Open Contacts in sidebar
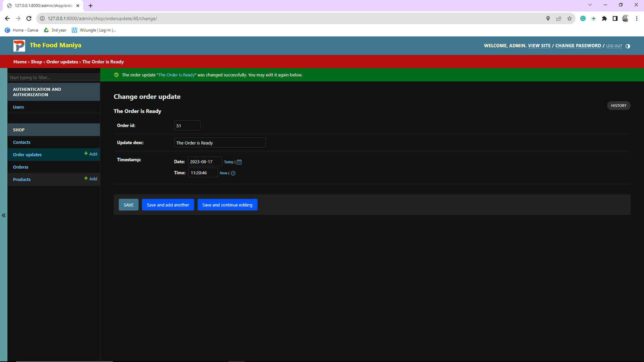 (x=21, y=142)
